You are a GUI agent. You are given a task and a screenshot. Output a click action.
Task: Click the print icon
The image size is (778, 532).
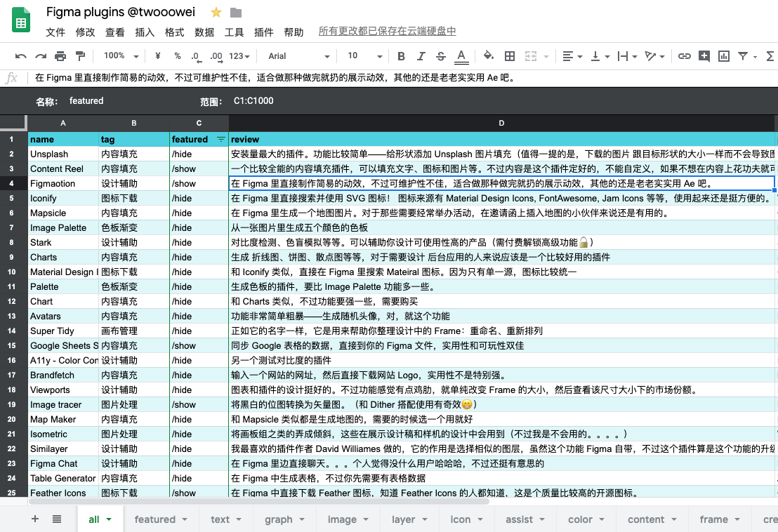click(x=60, y=56)
